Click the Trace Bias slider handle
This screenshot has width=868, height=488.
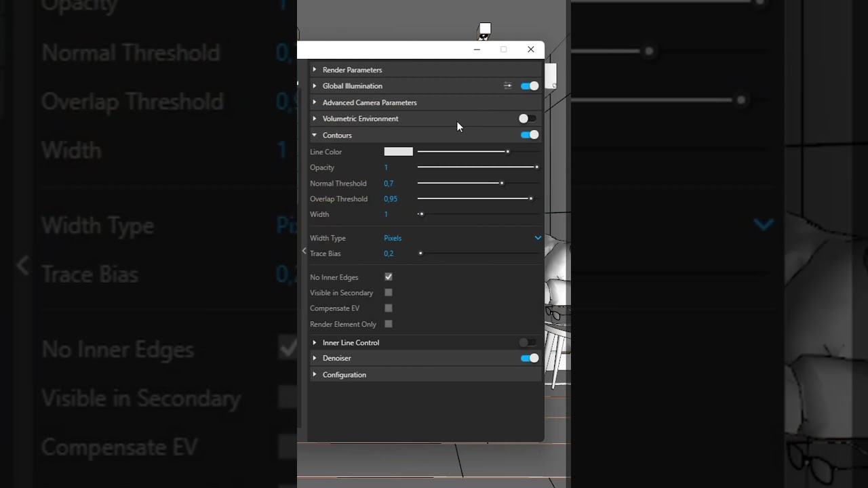click(420, 253)
